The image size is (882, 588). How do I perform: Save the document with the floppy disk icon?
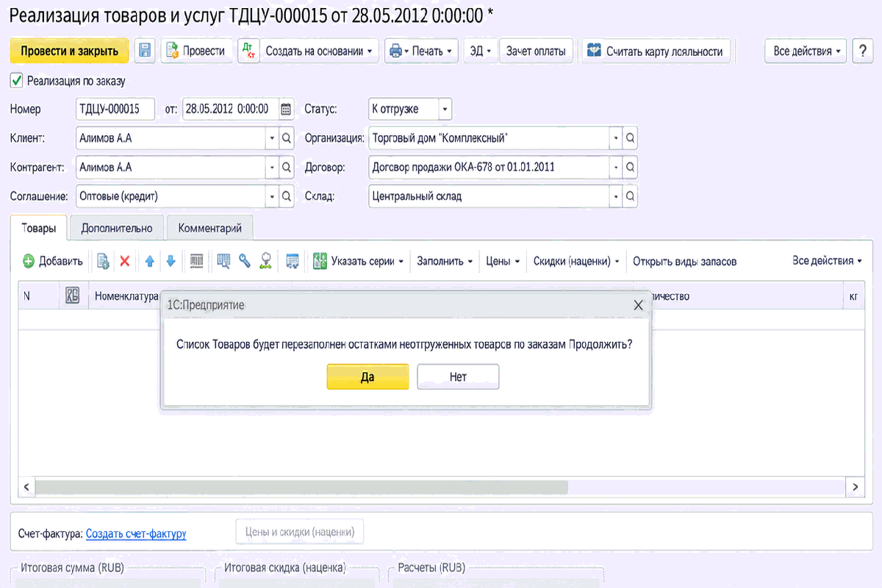(x=145, y=51)
